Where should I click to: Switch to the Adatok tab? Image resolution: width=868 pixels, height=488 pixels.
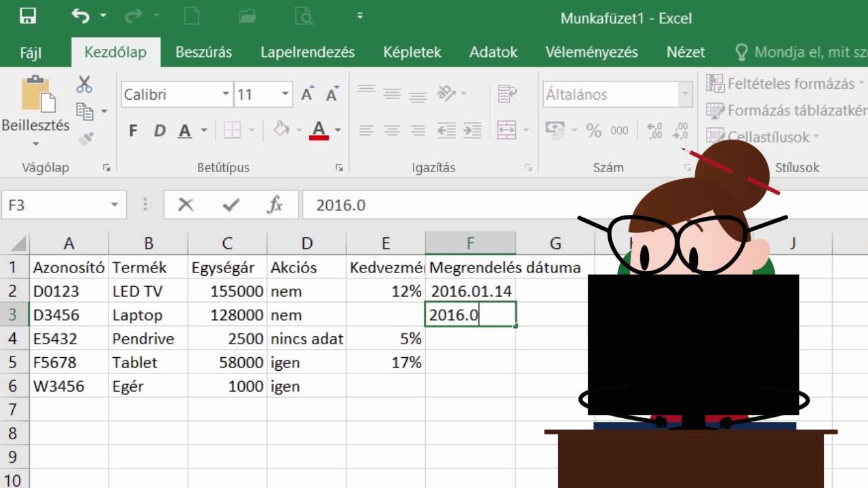click(x=493, y=52)
